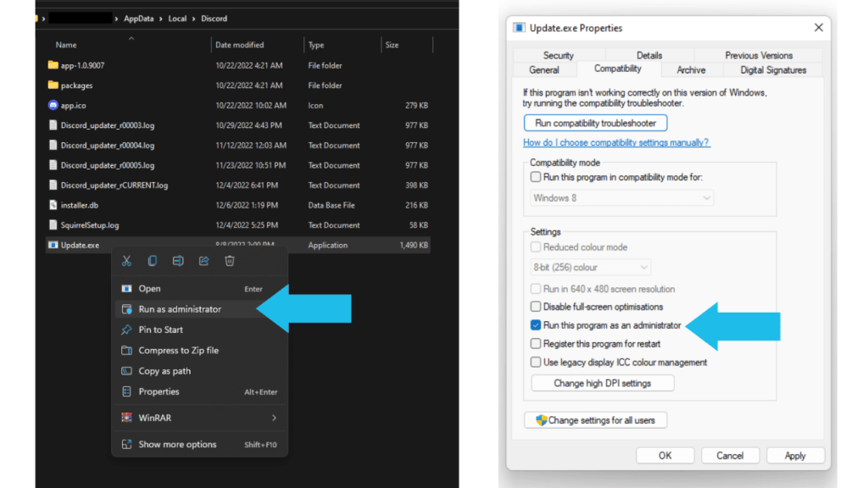Click the Discord_updater_r00005.log document icon
This screenshot has height=488, width=868.
(x=53, y=165)
